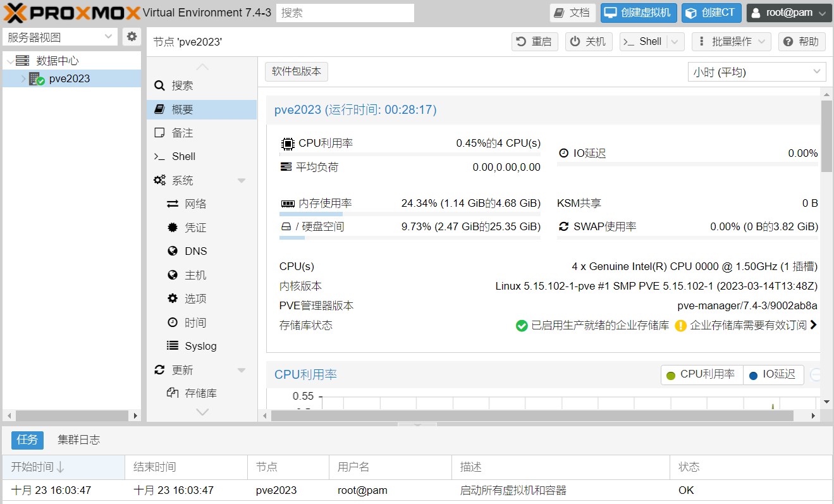Viewport: 834px width, 504px height.
Task: Click the summary panel vertical scrollbar
Action: pos(826,136)
